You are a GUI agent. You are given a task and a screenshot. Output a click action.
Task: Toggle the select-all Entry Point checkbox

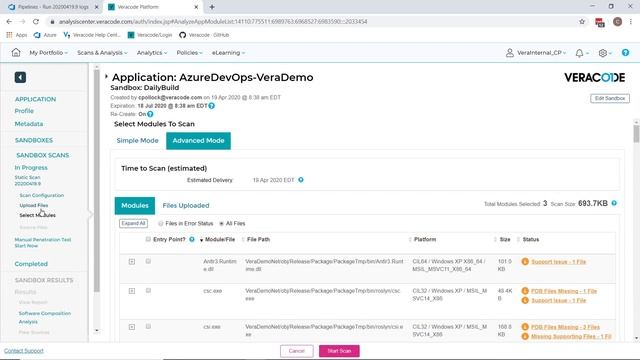148,239
